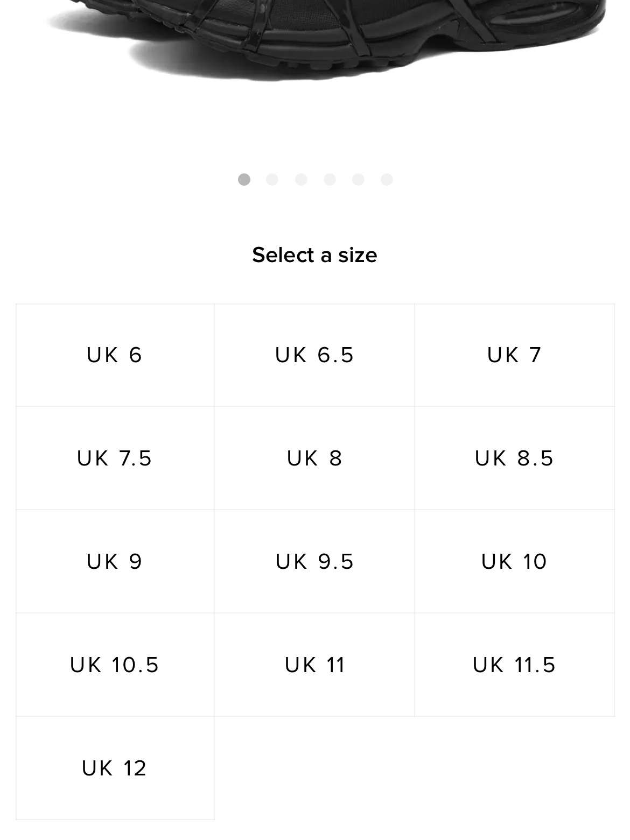Screen dimensions: 630x840
Task: Select size UK 7.5
Action: click(115, 458)
